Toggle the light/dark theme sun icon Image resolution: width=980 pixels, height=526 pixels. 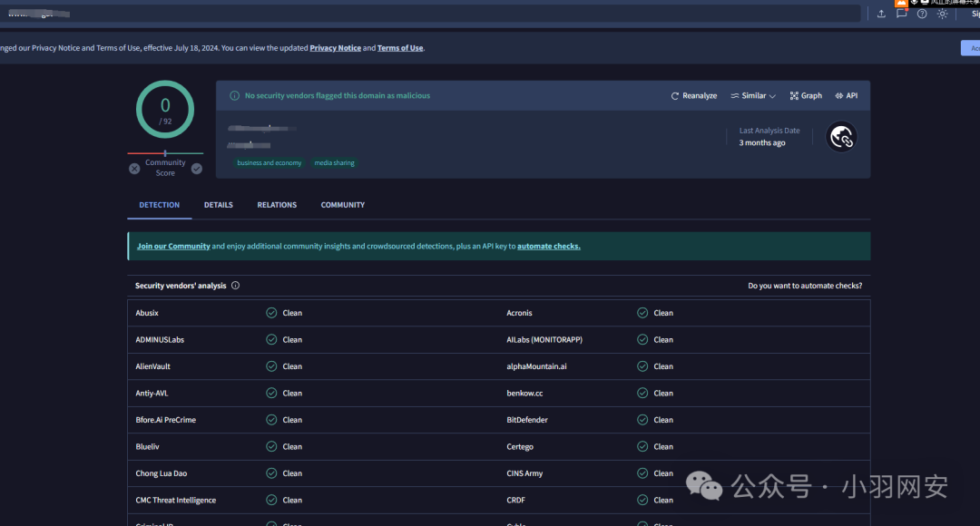[943, 14]
